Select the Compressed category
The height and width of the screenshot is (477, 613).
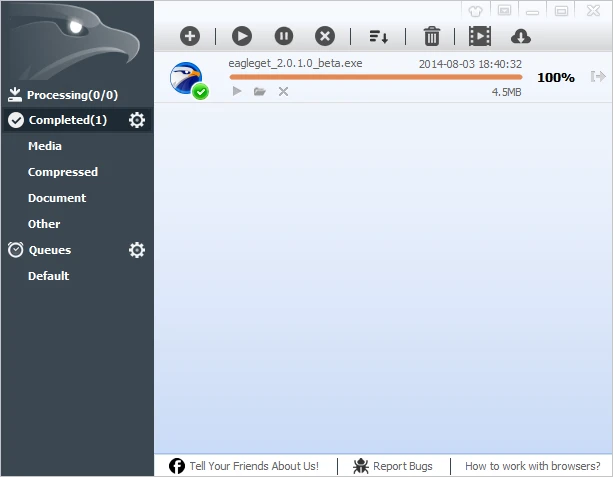point(62,172)
